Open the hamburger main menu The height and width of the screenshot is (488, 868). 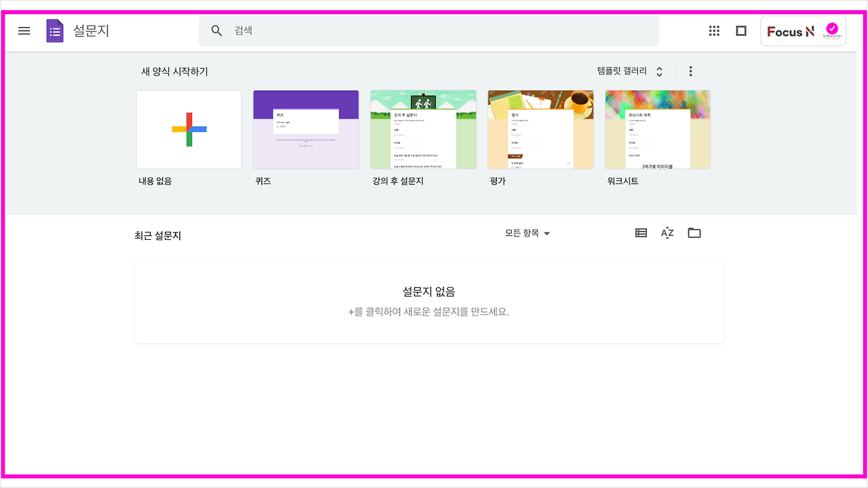click(x=24, y=30)
